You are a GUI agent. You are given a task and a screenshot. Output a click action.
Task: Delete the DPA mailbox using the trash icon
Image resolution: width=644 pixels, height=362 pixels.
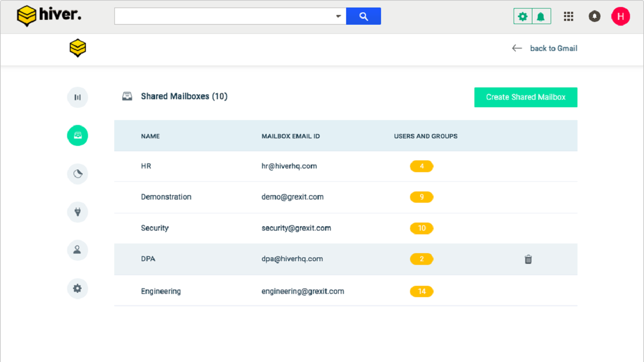(528, 259)
